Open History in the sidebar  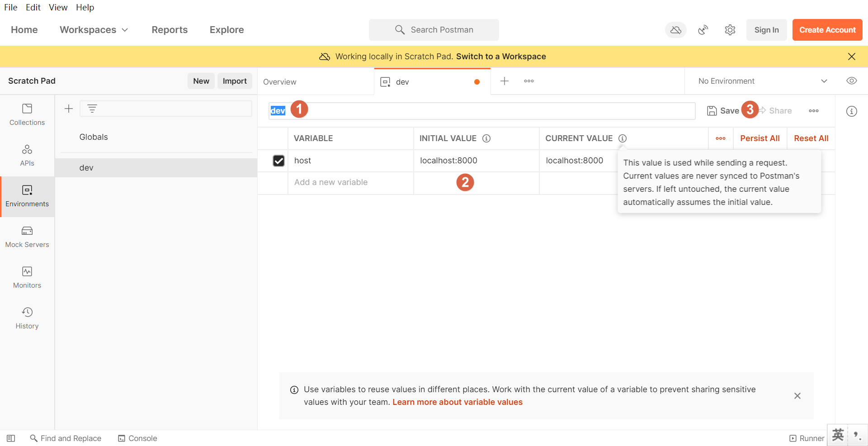pos(27,318)
